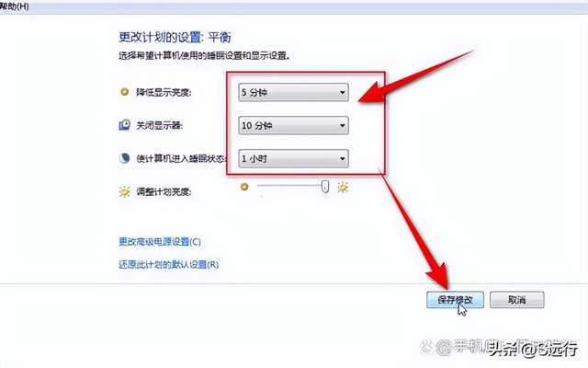Open 更改高级电源设置(C) link

160,241
